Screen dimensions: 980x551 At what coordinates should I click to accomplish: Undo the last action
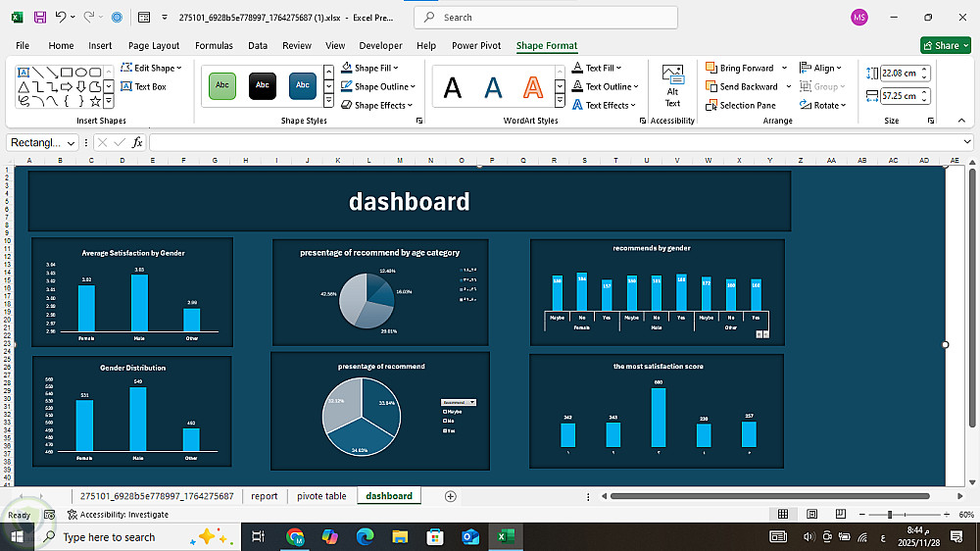coord(60,18)
